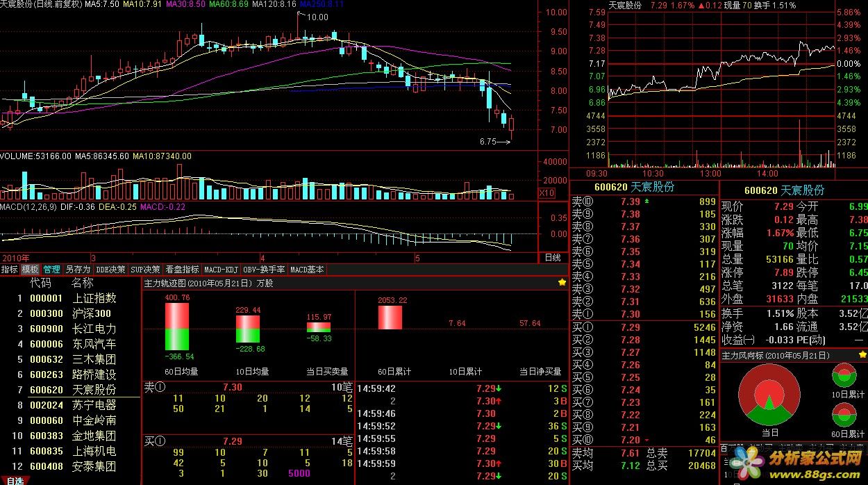Viewport: 868px width, 485px height.
Task: Select the 天宸股份 row in stock list
Action: click(x=70, y=390)
